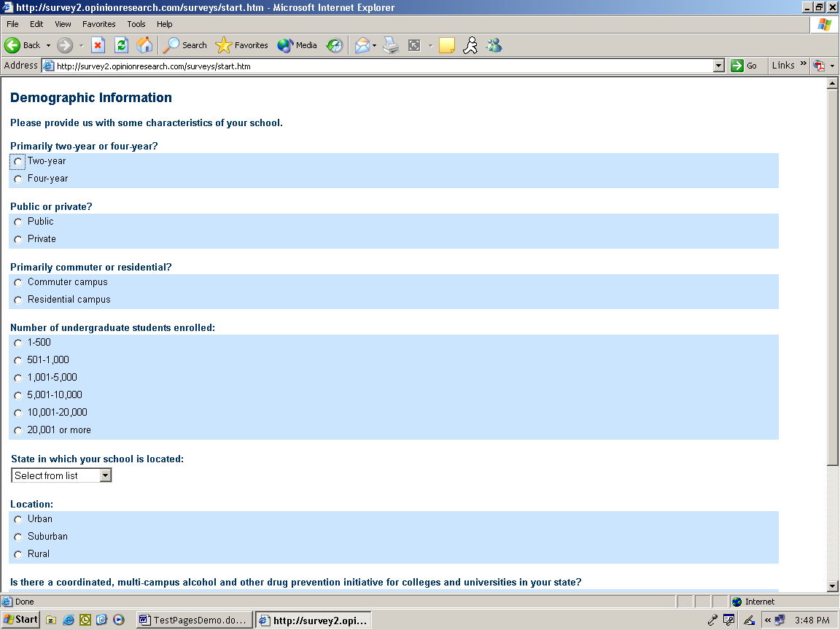Select Commuter campus radio button
Image resolution: width=840 pixels, height=630 pixels.
coord(18,282)
